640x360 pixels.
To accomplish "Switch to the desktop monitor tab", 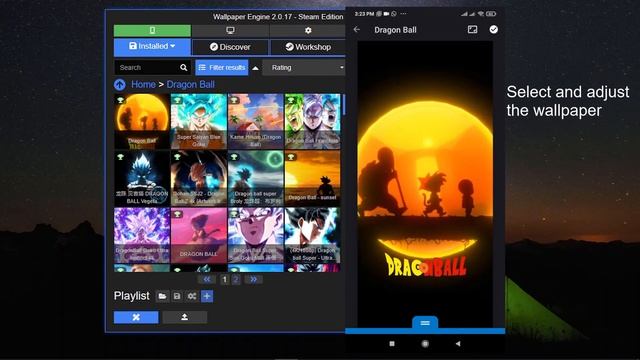I will click(230, 31).
